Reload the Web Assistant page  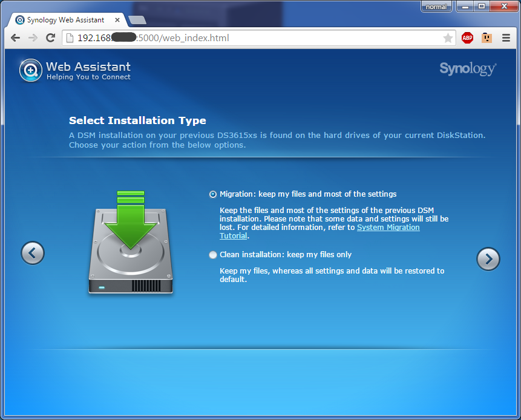pyautogui.click(x=51, y=38)
